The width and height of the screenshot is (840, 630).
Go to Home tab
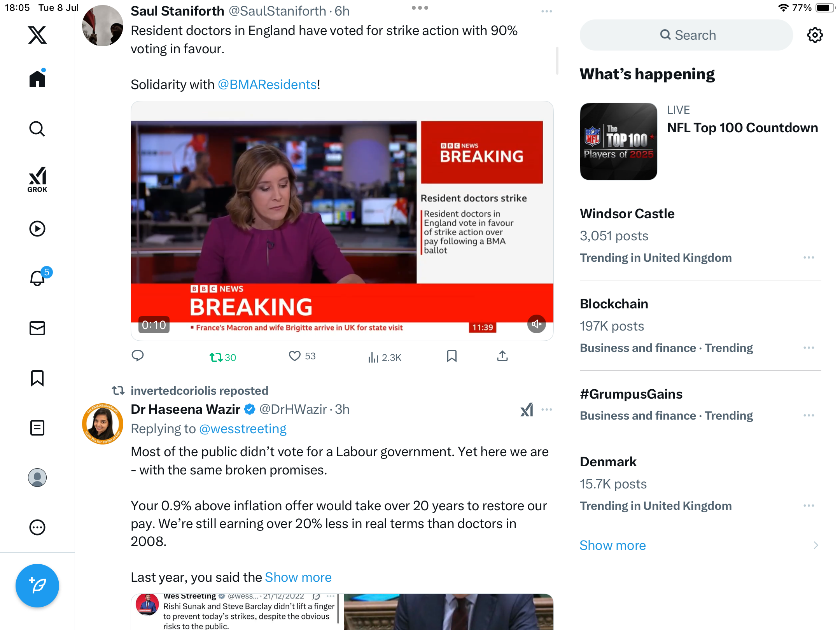click(37, 79)
